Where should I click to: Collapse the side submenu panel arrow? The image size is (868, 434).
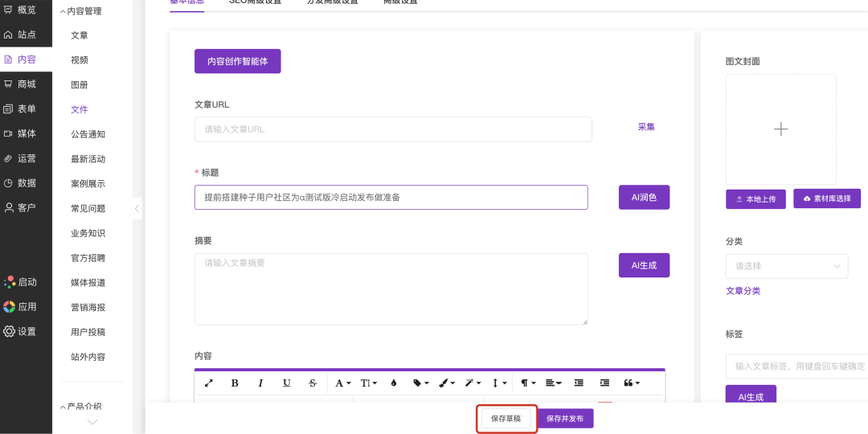137,209
